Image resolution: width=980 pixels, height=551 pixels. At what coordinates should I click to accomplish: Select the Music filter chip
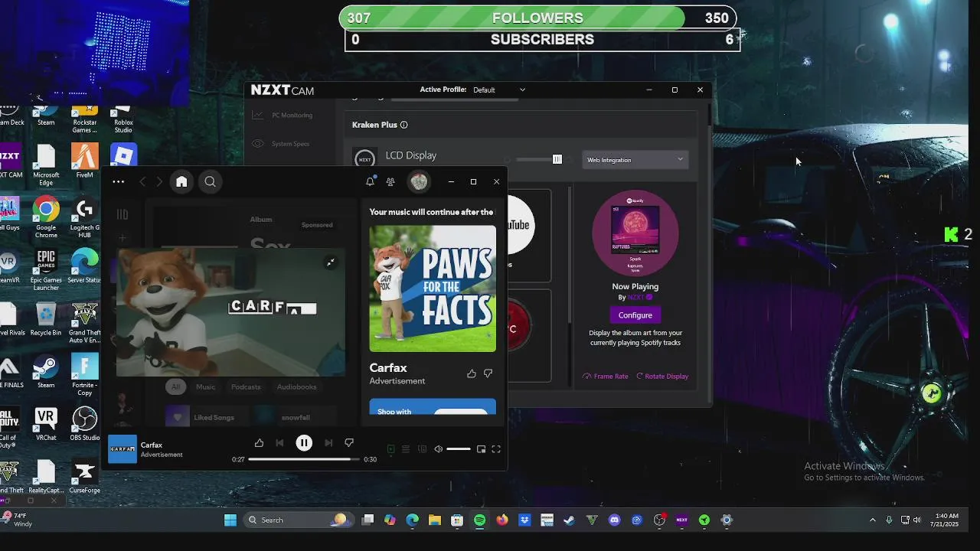[x=205, y=386]
